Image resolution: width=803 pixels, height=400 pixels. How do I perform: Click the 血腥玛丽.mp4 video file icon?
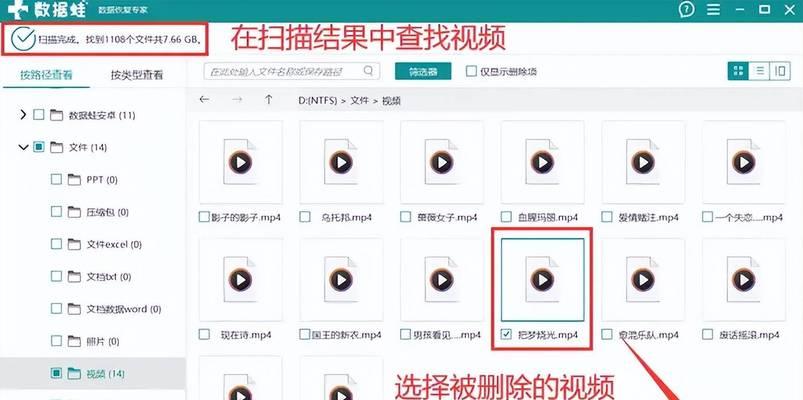click(x=542, y=162)
